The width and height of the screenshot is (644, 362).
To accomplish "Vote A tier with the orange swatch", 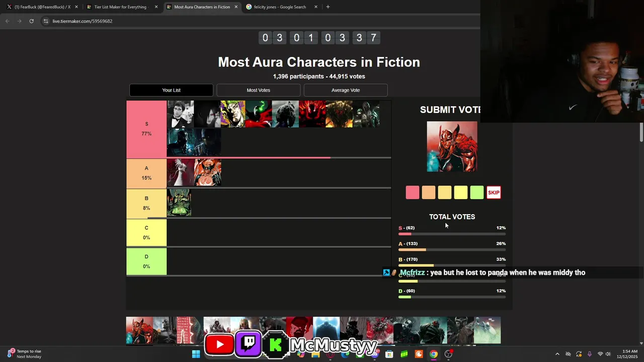I will click(x=429, y=193).
